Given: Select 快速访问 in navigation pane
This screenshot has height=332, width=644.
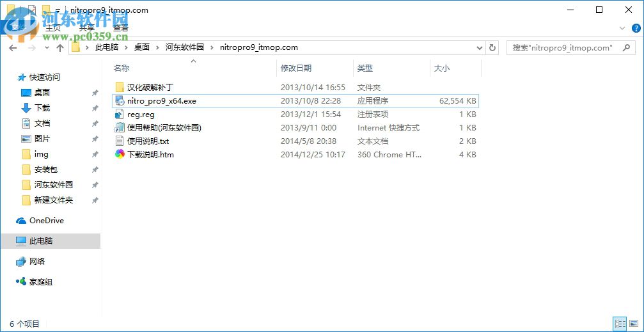Looking at the screenshot, I should coord(44,77).
